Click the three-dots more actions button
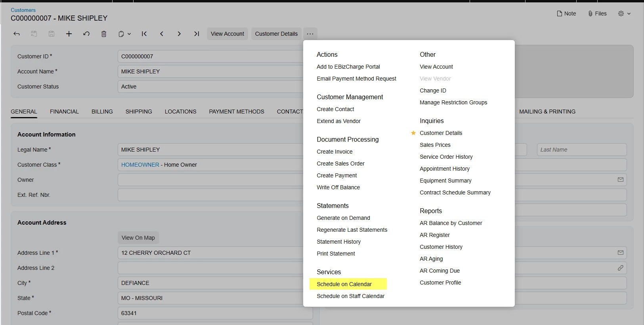This screenshot has height=325, width=644. tap(310, 34)
